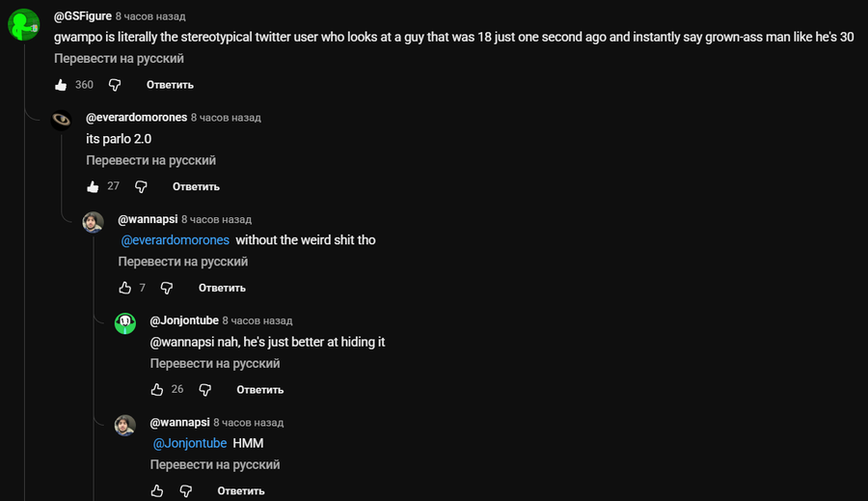868x501 pixels.
Task: Open the @everardomorones username above 'its parlo 2.0'
Action: [x=136, y=118]
